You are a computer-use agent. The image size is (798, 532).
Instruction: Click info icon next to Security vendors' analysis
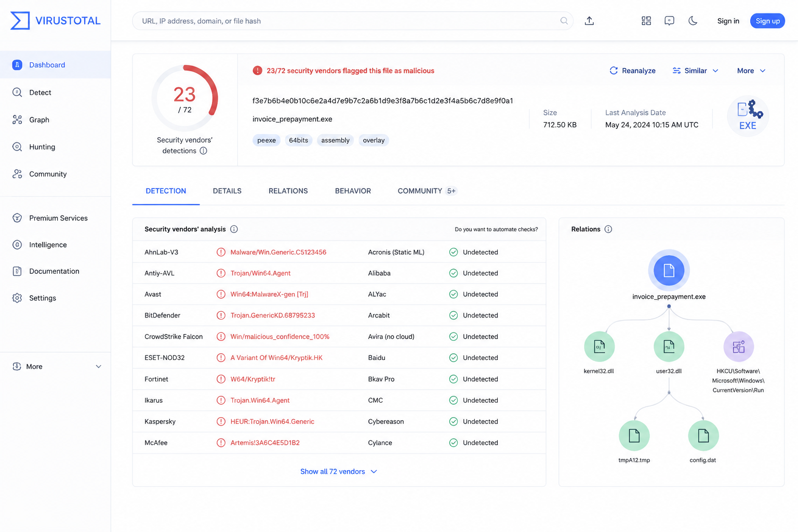coord(234,229)
